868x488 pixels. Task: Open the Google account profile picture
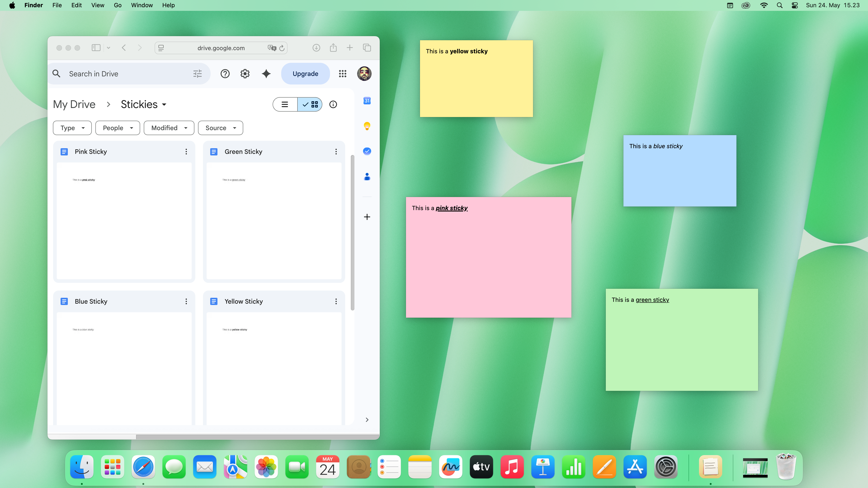tap(364, 74)
